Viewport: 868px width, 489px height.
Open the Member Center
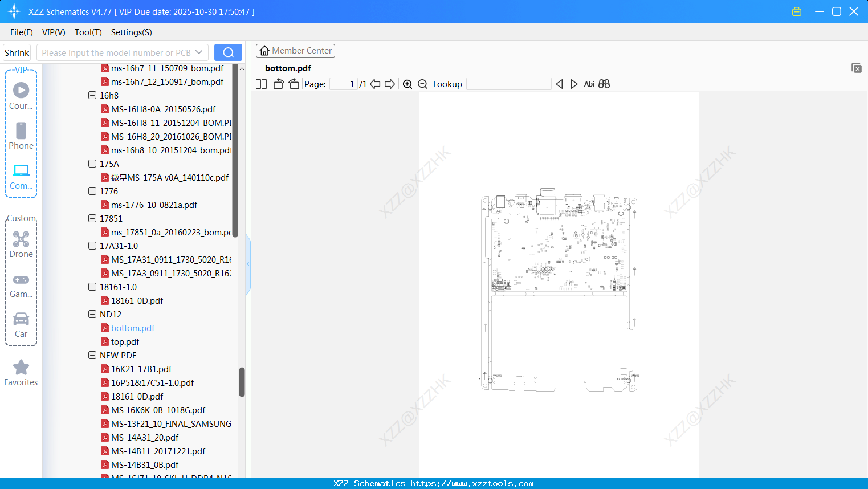coord(295,51)
